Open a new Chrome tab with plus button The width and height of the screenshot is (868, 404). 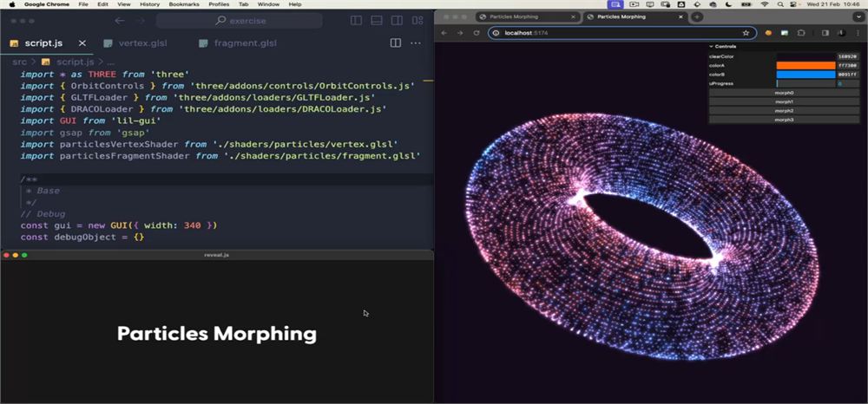click(697, 17)
